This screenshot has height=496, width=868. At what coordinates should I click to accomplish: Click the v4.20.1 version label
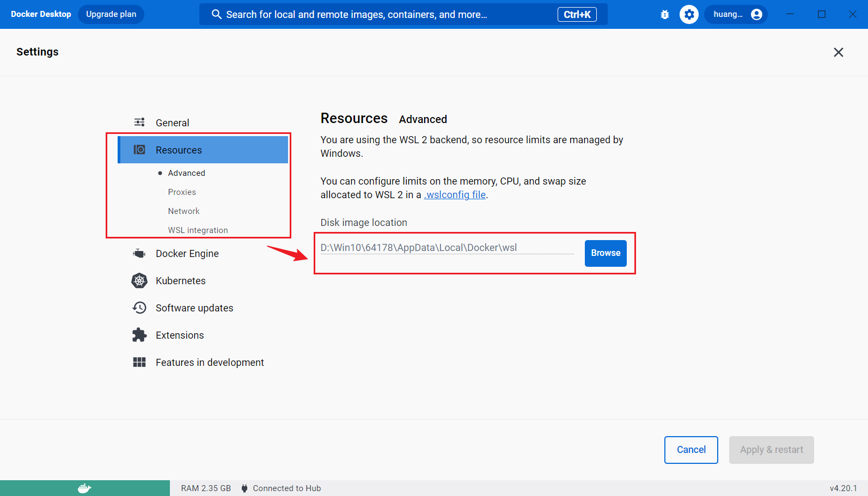click(843, 488)
